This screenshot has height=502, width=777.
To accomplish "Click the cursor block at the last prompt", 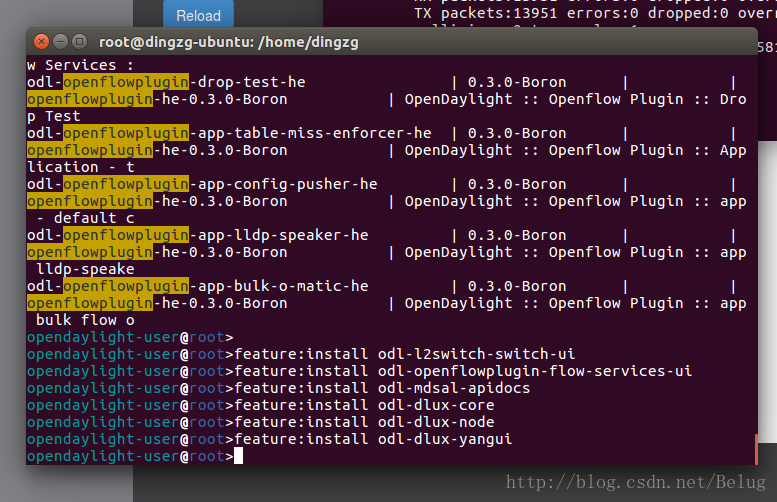I will pos(238,456).
